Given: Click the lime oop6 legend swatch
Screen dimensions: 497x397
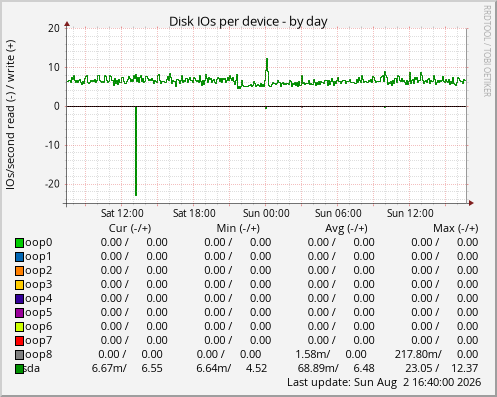Looking at the screenshot, I should pyautogui.click(x=19, y=327).
